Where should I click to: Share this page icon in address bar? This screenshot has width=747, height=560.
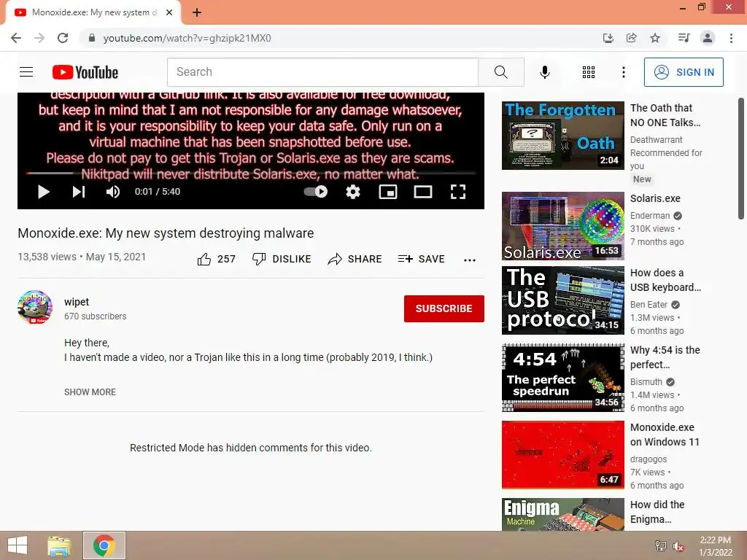[632, 38]
